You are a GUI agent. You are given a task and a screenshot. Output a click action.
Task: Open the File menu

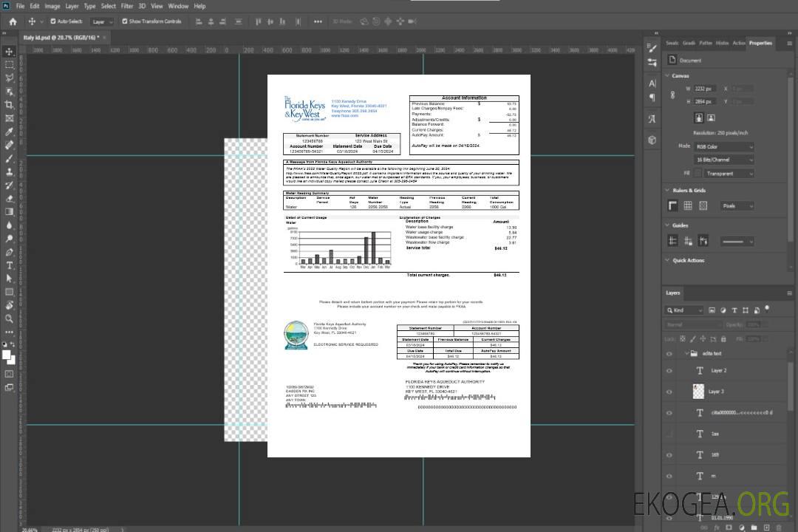click(x=20, y=6)
